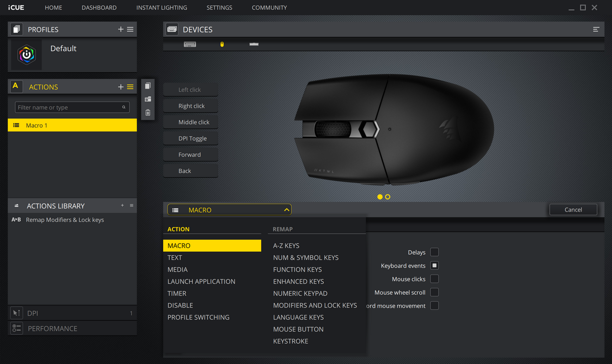Select LANGUAGE KEYS remap option
The image size is (612, 364).
298,317
